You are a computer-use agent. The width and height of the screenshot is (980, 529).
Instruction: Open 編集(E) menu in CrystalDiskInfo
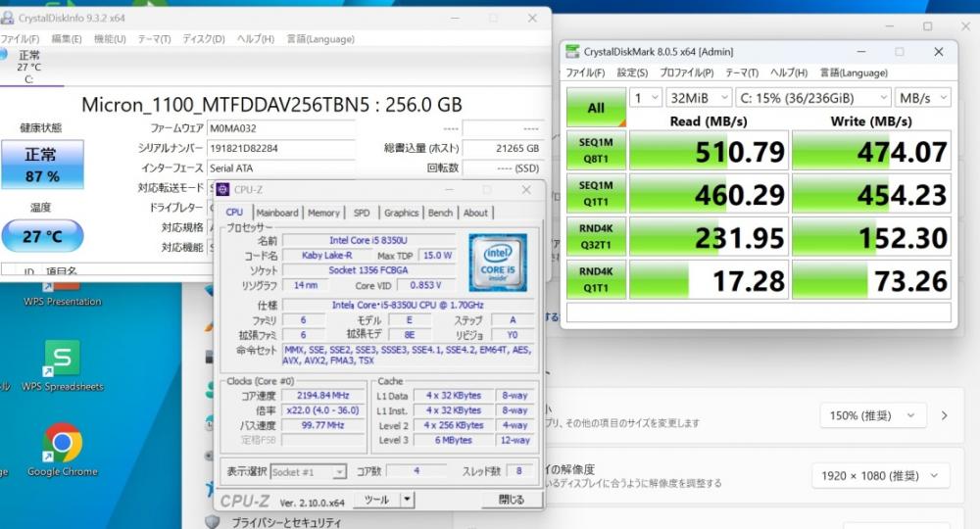(x=67, y=39)
